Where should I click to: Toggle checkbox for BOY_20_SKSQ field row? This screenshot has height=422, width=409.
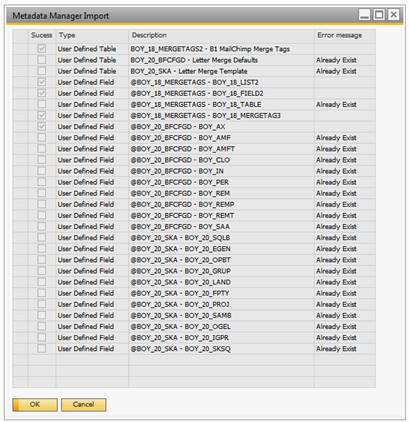(42, 349)
